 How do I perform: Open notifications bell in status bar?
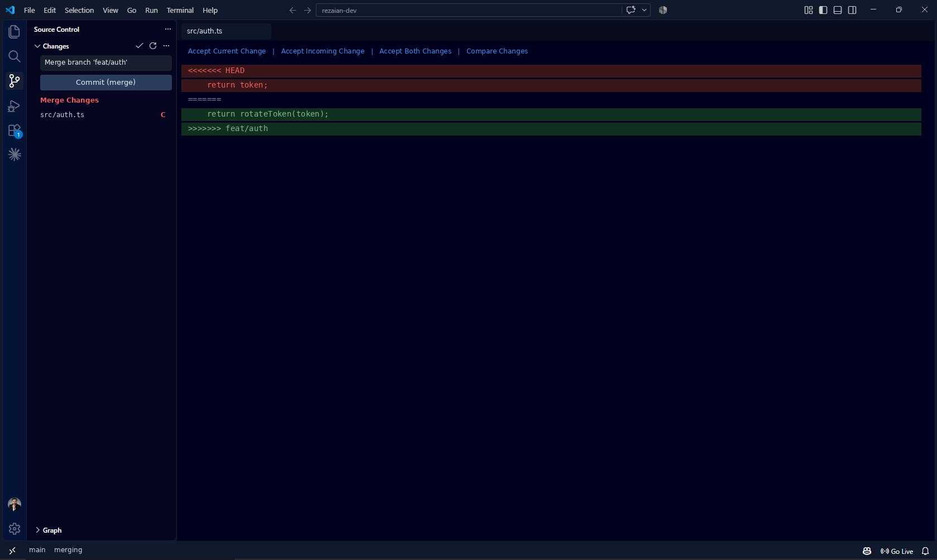point(925,551)
